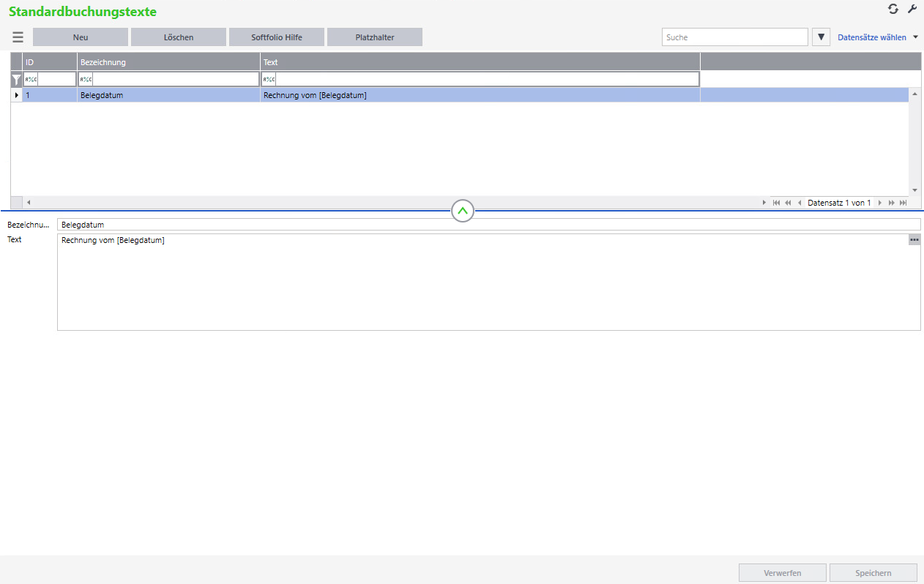
Task: Go to first record in pager
Action: [x=776, y=203]
